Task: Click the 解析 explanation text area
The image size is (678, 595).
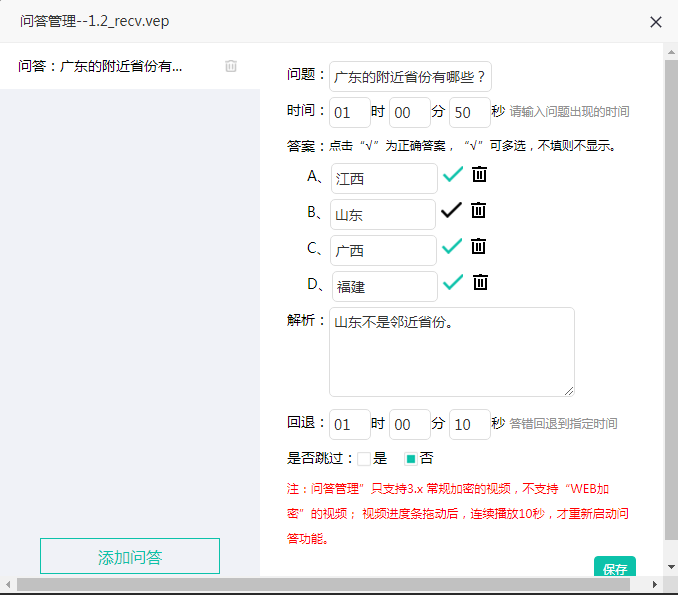Action: pyautogui.click(x=451, y=351)
